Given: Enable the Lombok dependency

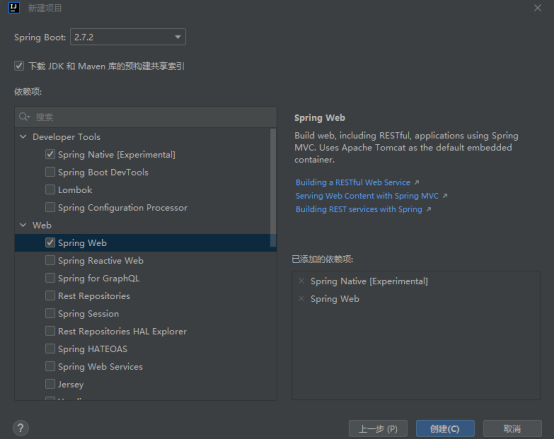Looking at the screenshot, I should coord(50,190).
